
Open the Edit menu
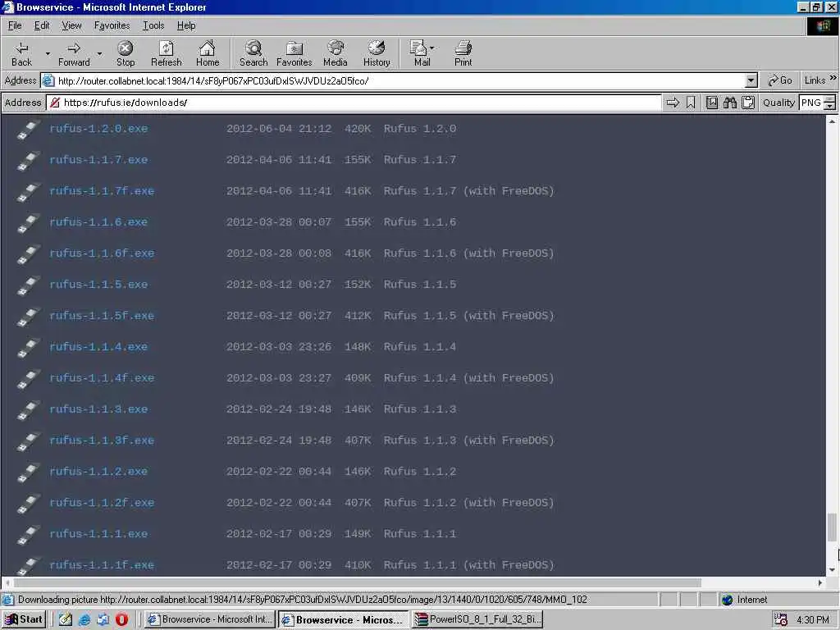click(42, 25)
